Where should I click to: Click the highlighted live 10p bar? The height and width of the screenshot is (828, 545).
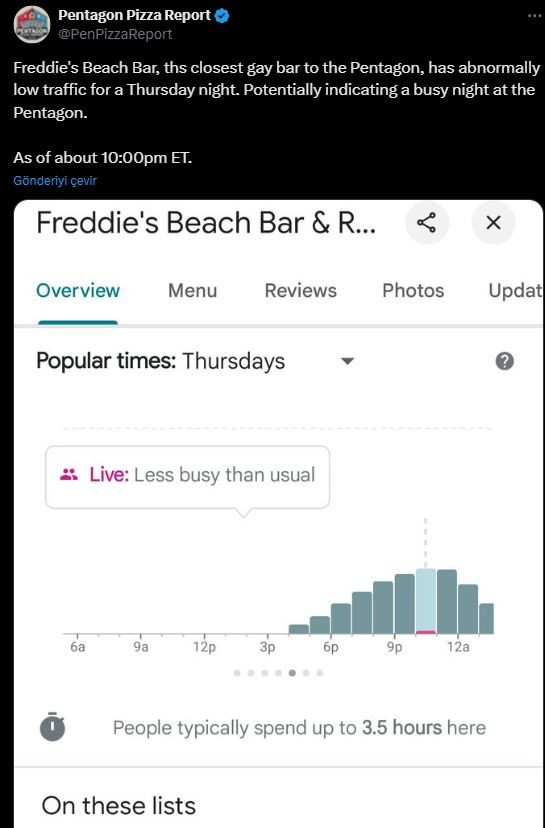click(426, 601)
